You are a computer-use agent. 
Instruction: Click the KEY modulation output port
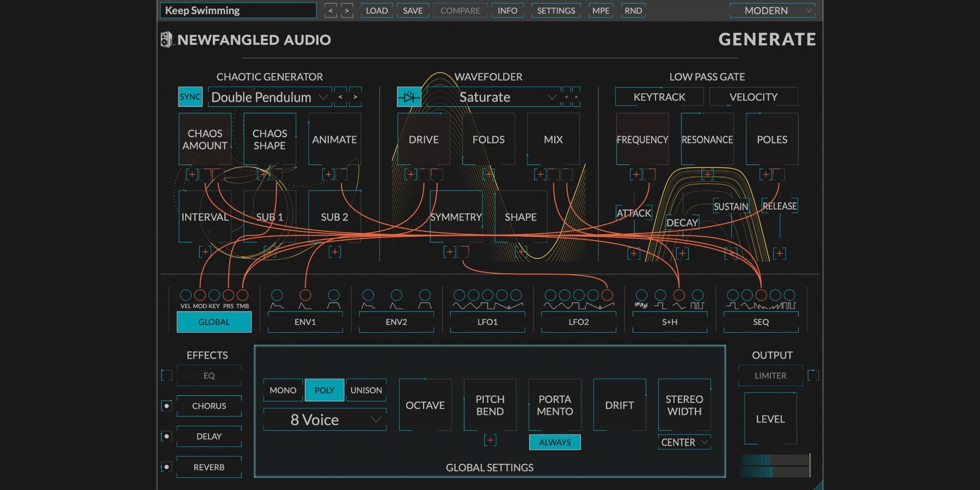click(x=214, y=295)
